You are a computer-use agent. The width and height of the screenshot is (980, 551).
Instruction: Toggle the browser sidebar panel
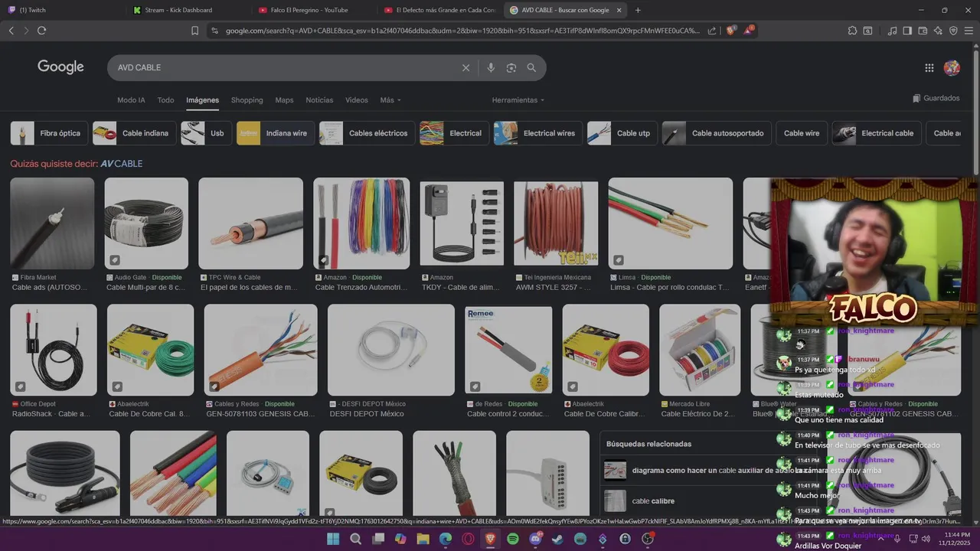pos(907,31)
